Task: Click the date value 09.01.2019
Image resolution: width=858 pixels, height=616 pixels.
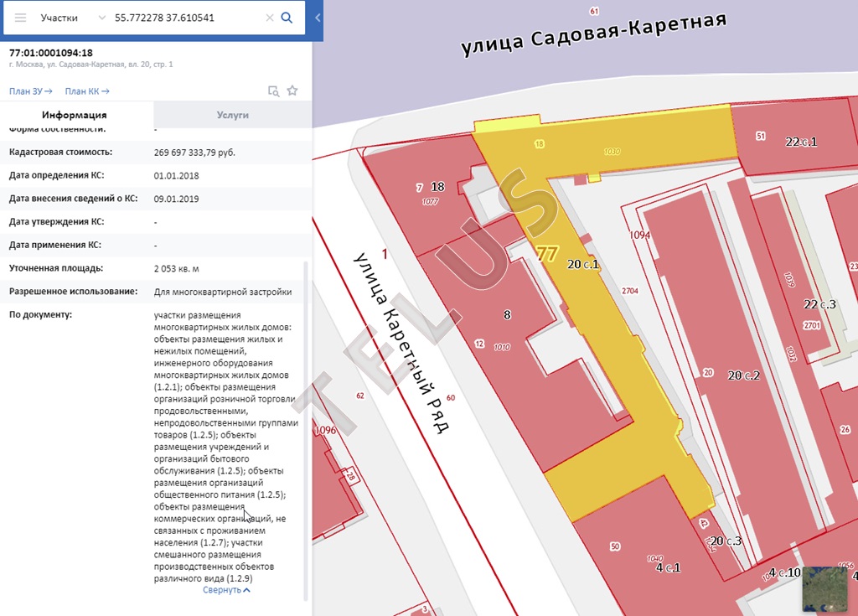Action: coord(176,199)
